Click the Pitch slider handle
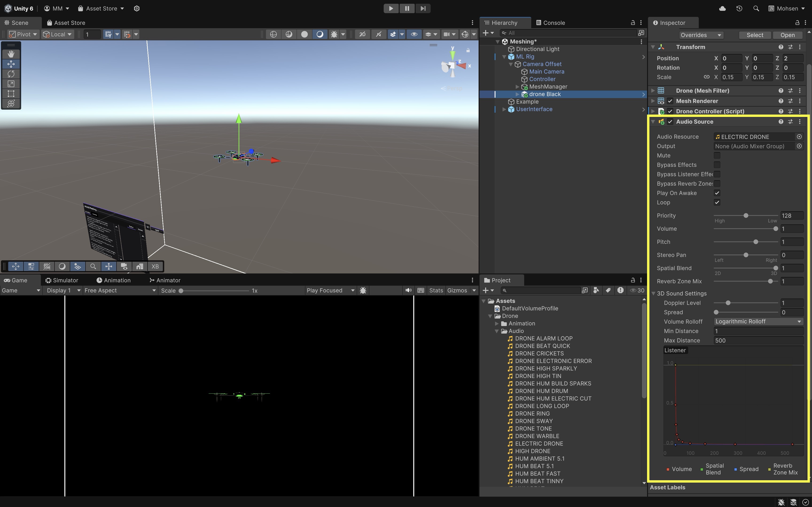Screen dimensions: 812x507 click(756, 242)
